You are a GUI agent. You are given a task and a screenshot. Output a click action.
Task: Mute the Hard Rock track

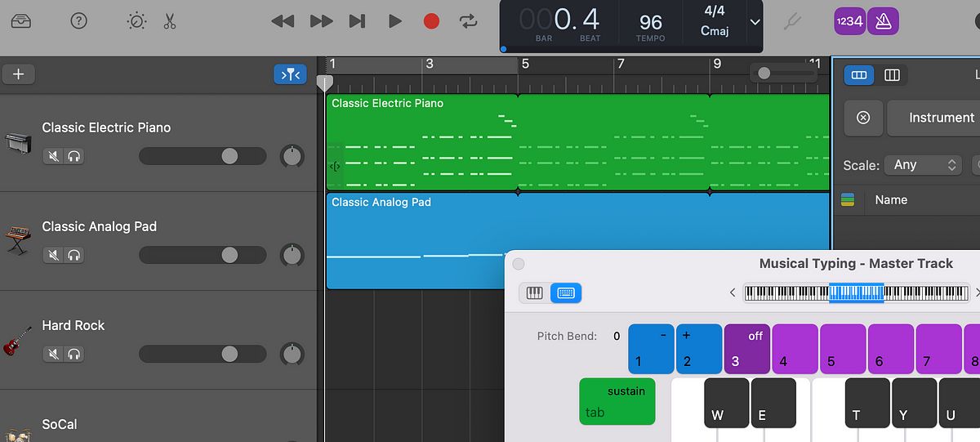(54, 354)
